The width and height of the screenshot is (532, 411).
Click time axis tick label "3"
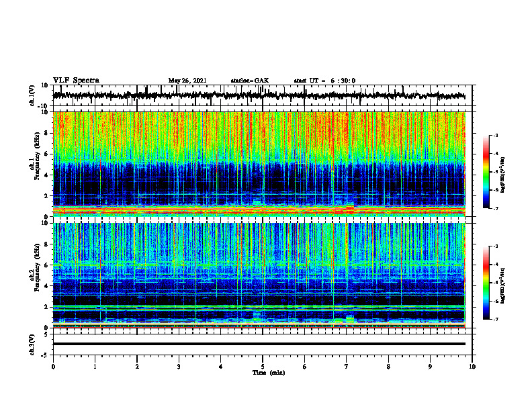coord(179,367)
